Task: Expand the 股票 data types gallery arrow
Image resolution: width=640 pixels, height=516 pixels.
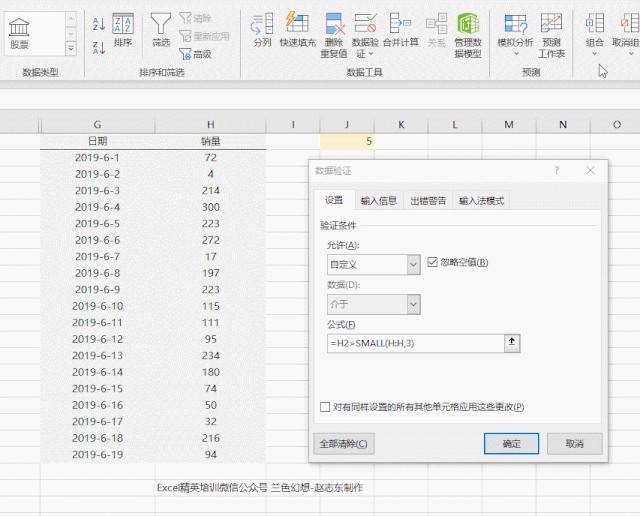Action: pos(71,48)
